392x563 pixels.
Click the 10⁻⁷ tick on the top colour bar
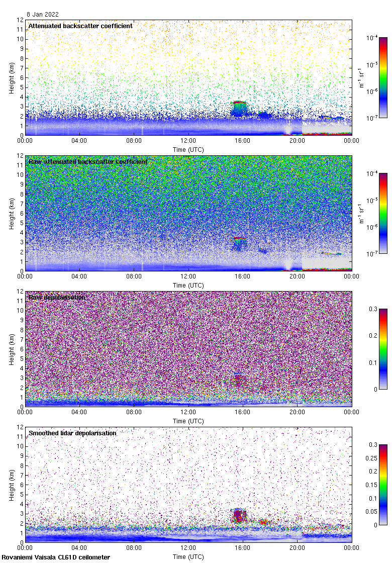click(x=371, y=118)
